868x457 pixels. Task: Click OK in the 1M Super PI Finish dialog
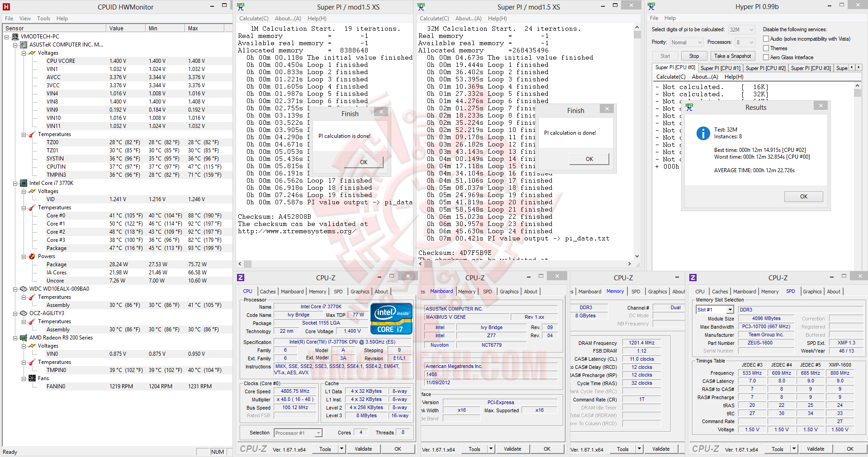[x=364, y=162]
